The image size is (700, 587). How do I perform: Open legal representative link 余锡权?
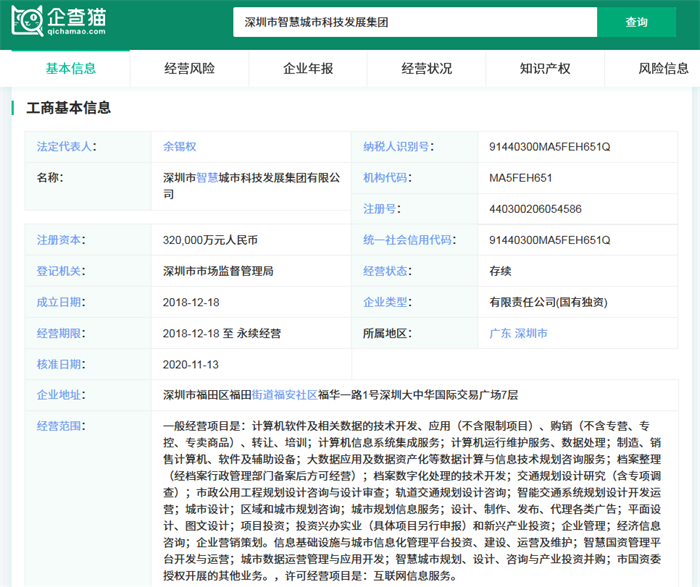click(x=179, y=146)
